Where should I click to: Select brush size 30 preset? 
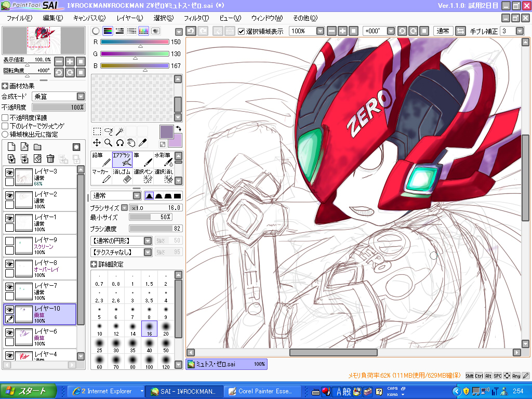116,347
